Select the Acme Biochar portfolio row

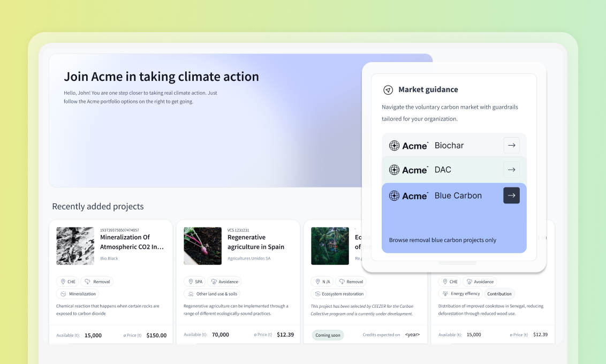454,145
